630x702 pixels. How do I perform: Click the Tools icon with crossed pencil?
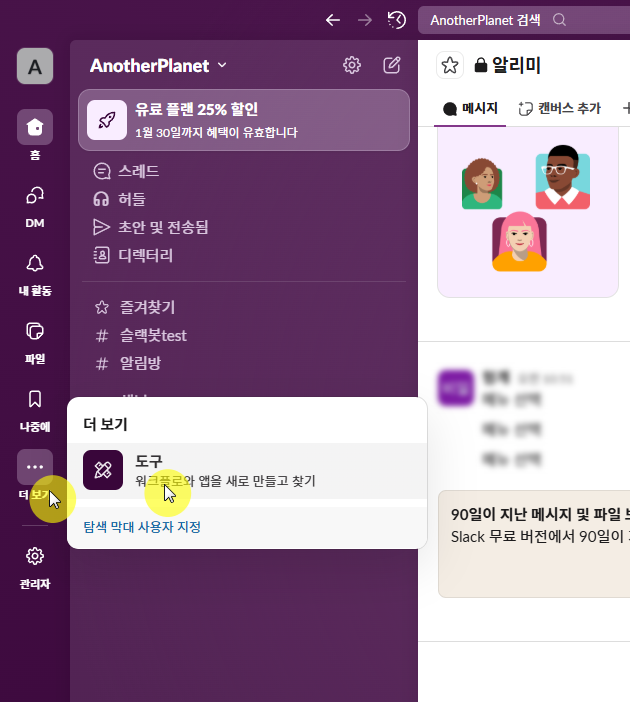click(103, 470)
